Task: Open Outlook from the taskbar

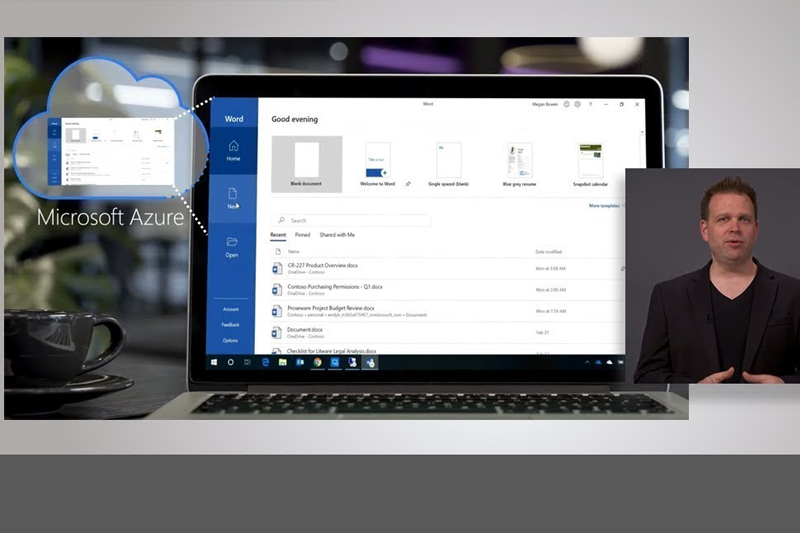Action: [299, 362]
